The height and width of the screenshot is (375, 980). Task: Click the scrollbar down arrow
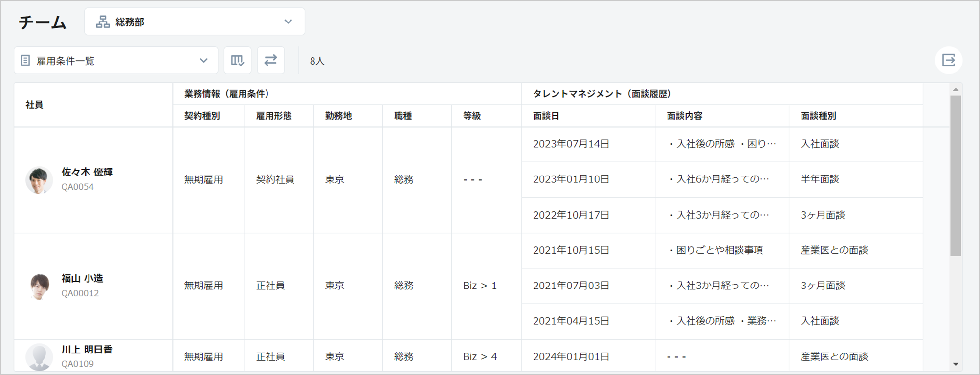pyautogui.click(x=956, y=364)
